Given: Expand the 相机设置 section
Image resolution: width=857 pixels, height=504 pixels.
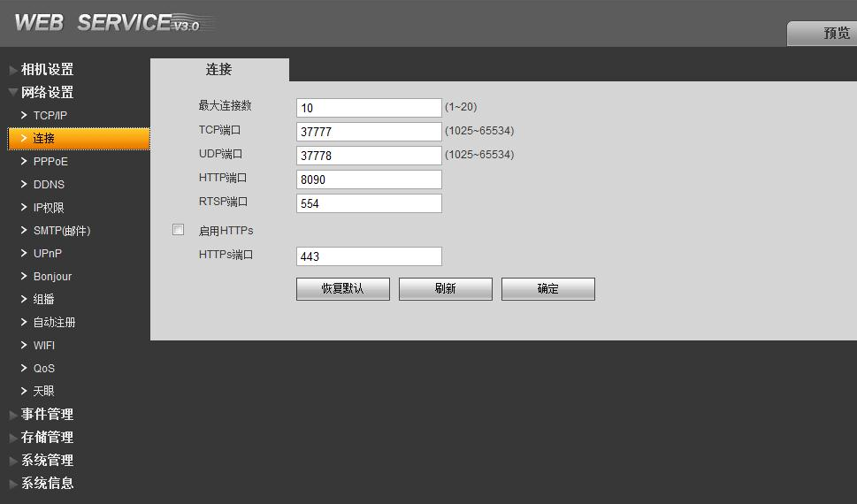Looking at the screenshot, I should (x=47, y=70).
